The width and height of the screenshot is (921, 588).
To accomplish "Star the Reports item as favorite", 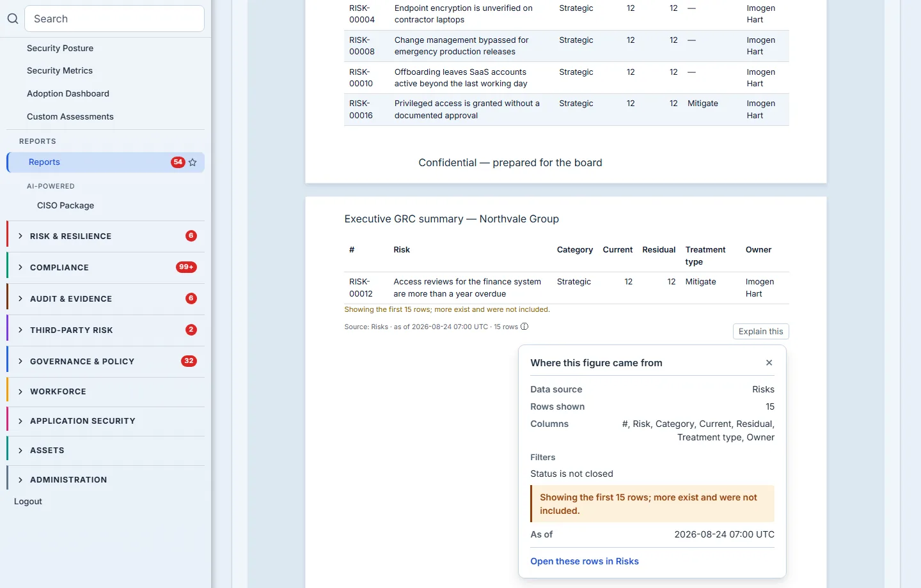I will [193, 162].
